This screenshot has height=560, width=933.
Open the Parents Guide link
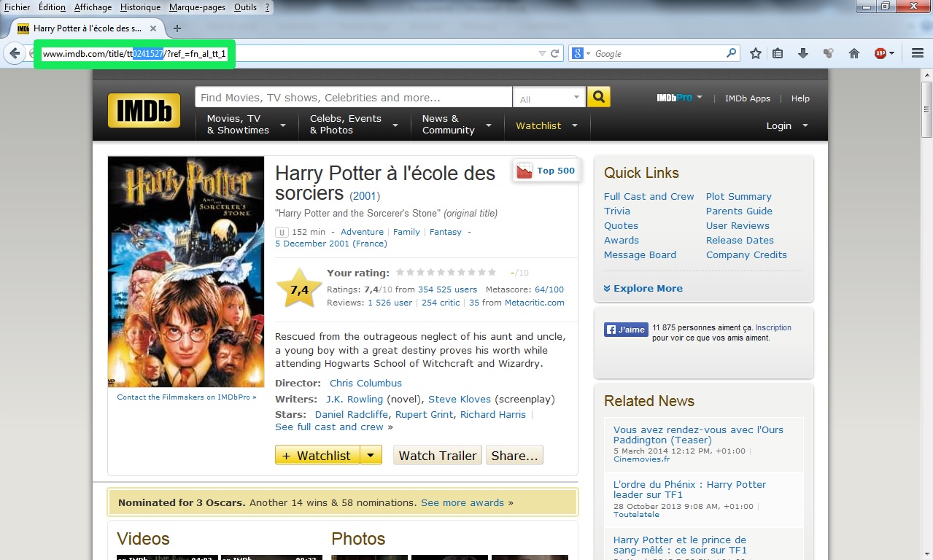739,211
